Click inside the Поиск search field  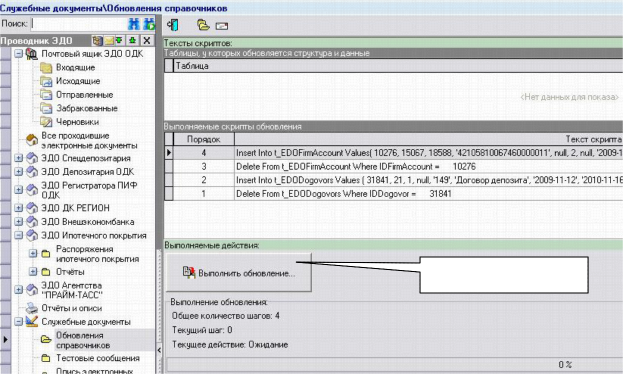pyautogui.click(x=79, y=24)
